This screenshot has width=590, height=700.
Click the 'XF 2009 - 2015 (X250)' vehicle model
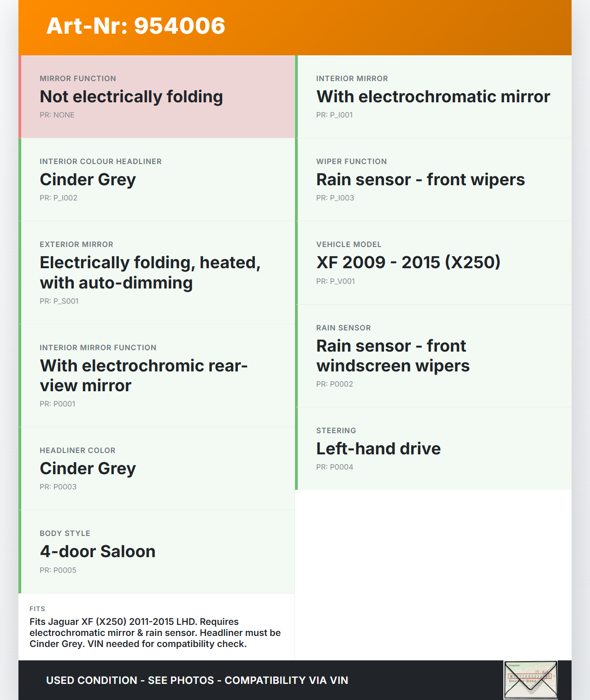(x=408, y=263)
